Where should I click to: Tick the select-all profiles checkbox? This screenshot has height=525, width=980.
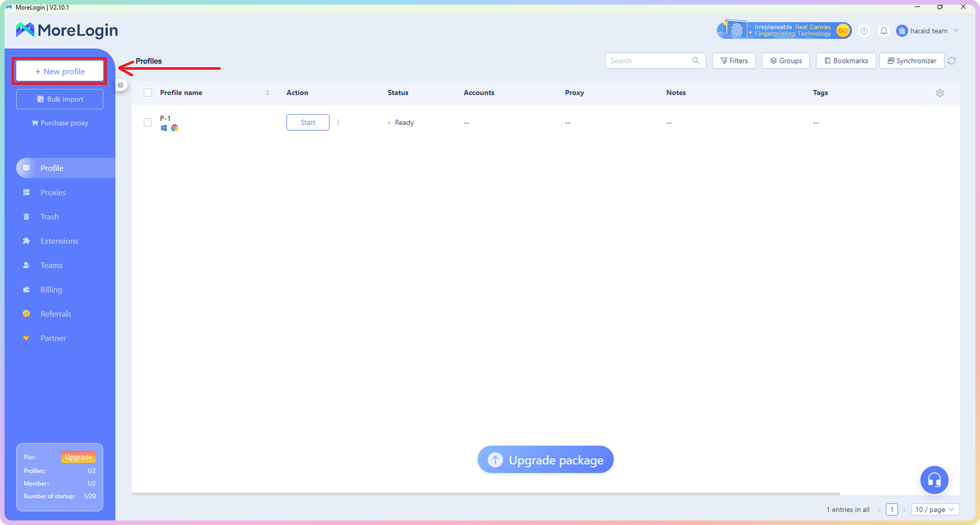pos(148,93)
